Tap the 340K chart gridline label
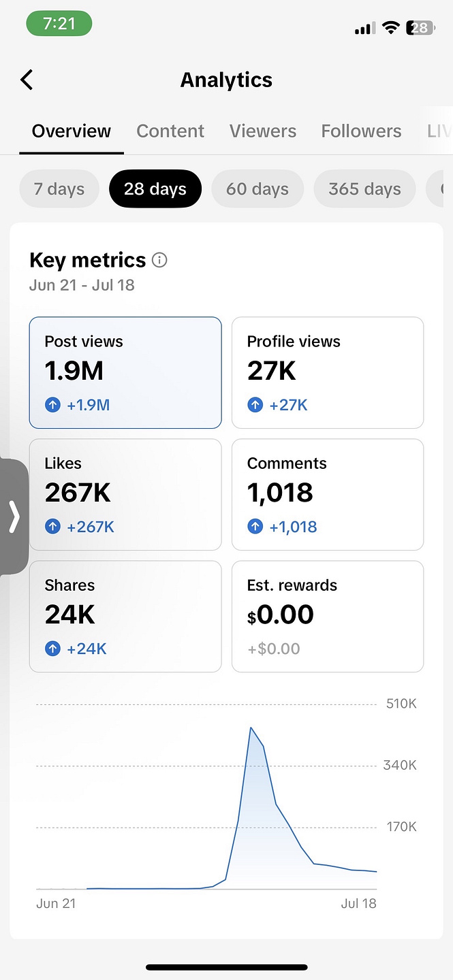 400,766
